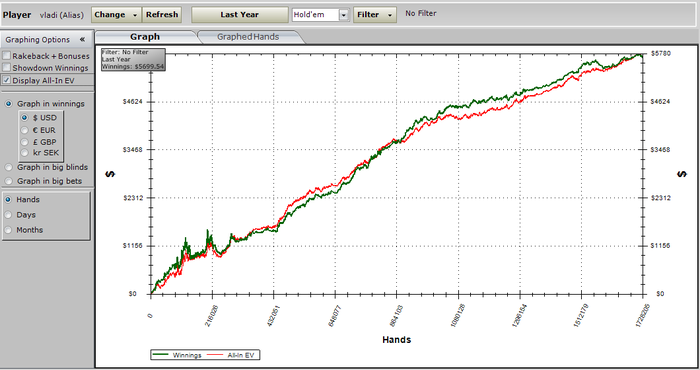Open the Last Year date range
The height and width of the screenshot is (370, 700).
pyautogui.click(x=240, y=15)
